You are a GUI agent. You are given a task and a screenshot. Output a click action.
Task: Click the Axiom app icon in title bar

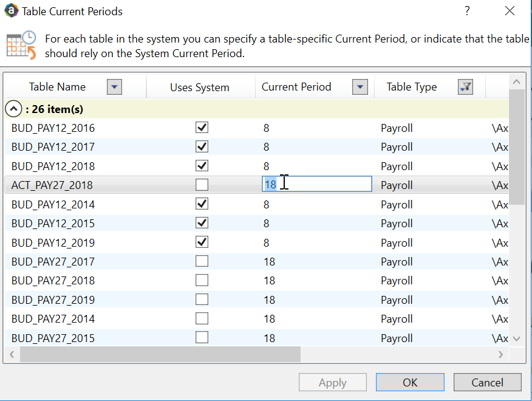pyautogui.click(x=10, y=11)
